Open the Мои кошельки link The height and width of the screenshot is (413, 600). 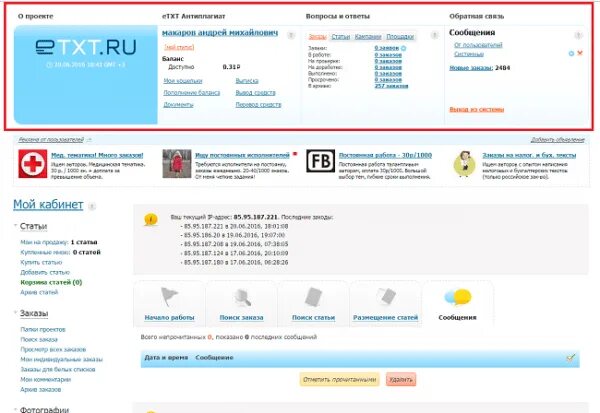[x=183, y=81]
